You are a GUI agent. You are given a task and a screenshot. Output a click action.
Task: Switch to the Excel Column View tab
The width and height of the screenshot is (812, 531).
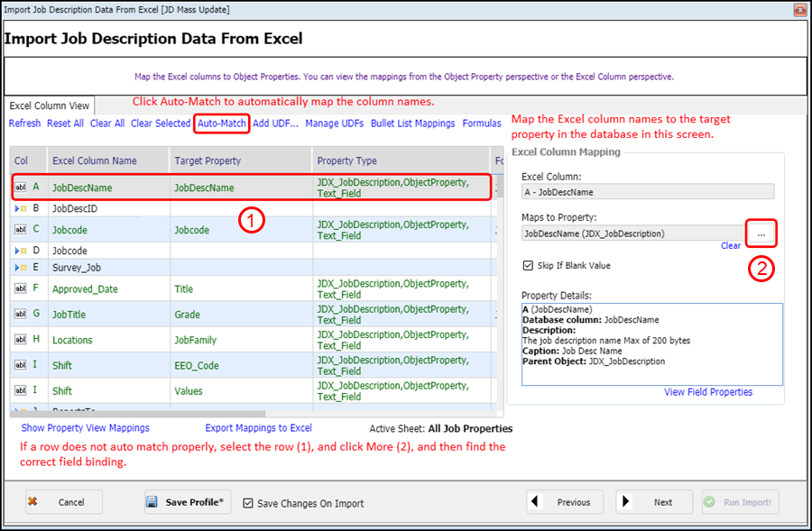50,105
